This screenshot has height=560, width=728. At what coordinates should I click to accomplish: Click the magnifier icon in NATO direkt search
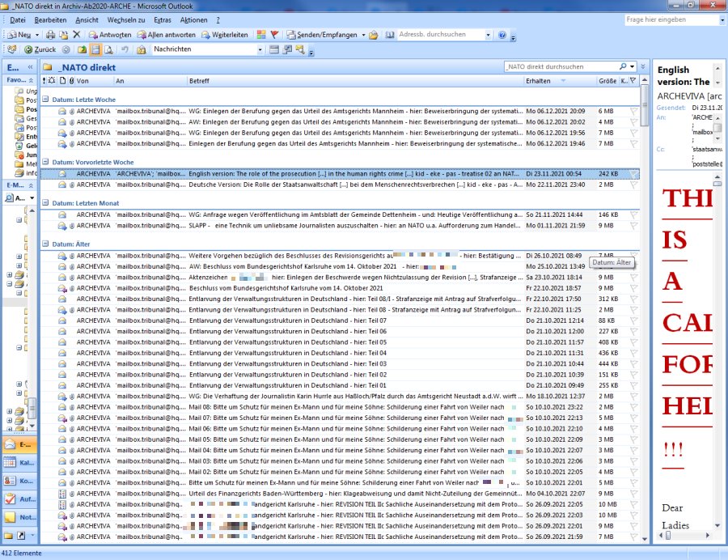click(623, 66)
